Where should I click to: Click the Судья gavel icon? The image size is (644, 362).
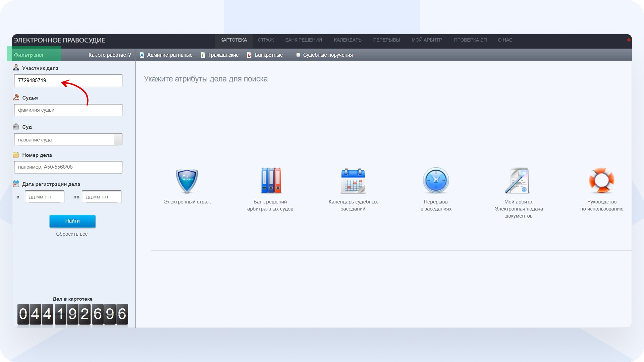click(x=16, y=97)
